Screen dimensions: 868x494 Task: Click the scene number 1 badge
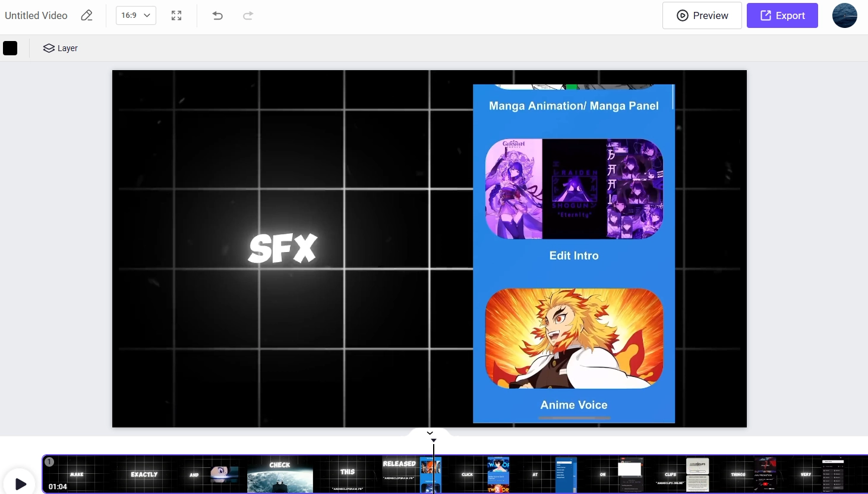click(x=49, y=462)
